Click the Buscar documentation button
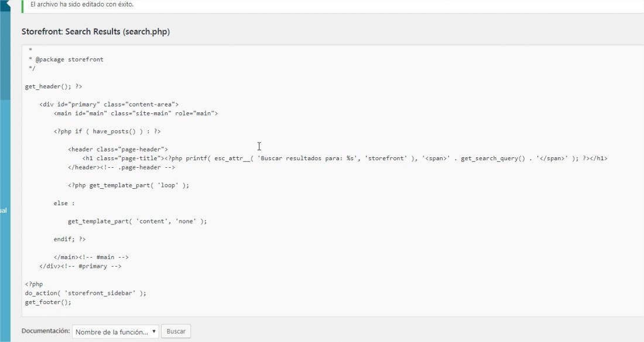Image resolution: width=644 pixels, height=342 pixels. 176,331
